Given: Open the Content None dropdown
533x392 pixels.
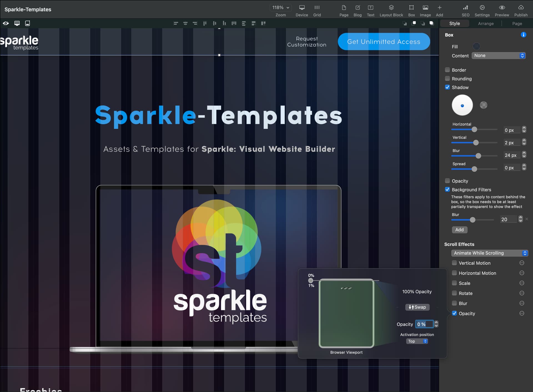Looking at the screenshot, I should [x=499, y=56].
